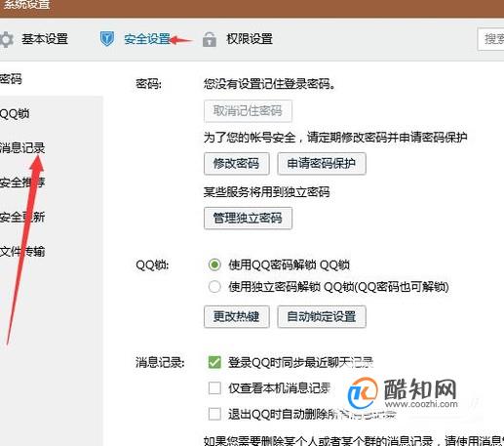Screen dimensions: 504x446
Task: Click the 申请密码保护 button
Action: (x=322, y=163)
